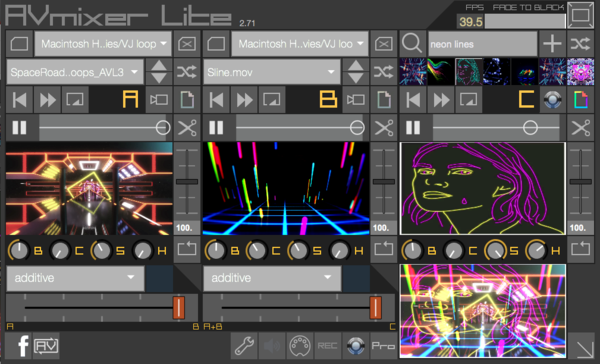Click the AV sync logo button
The height and width of the screenshot is (364, 600).
46,346
